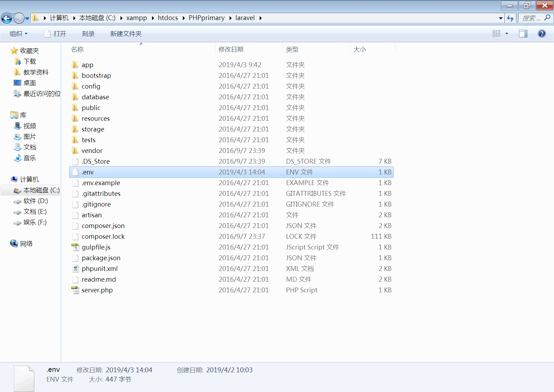
Task: Click the Back navigation arrow button
Action: [x=7, y=18]
